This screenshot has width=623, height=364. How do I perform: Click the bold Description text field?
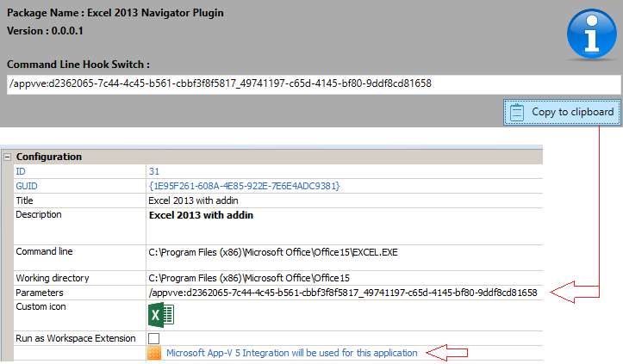pos(196,213)
